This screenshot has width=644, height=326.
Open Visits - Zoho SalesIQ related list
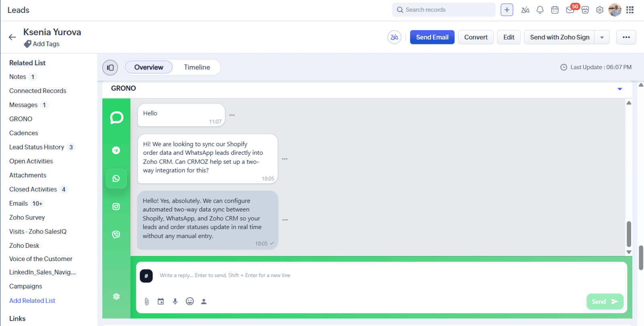pos(38,232)
